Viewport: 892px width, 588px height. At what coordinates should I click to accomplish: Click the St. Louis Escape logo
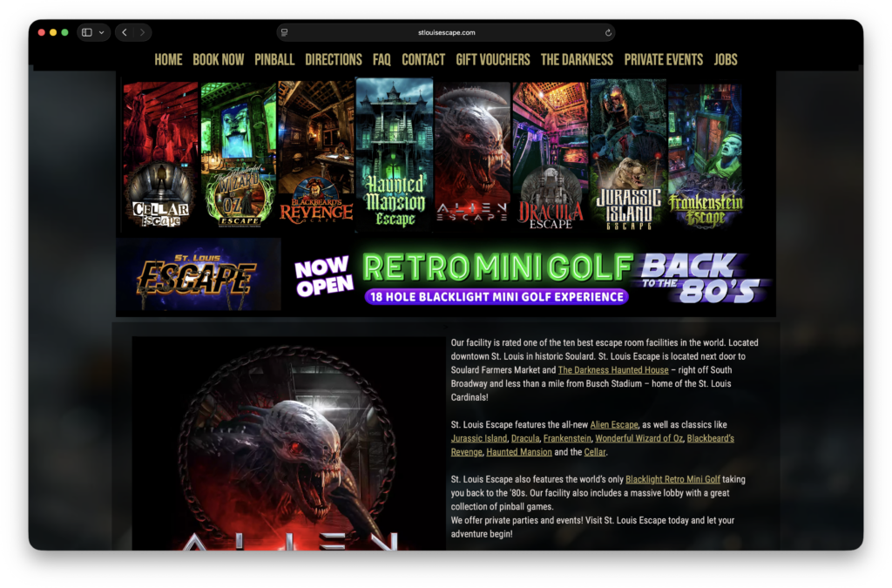click(199, 276)
